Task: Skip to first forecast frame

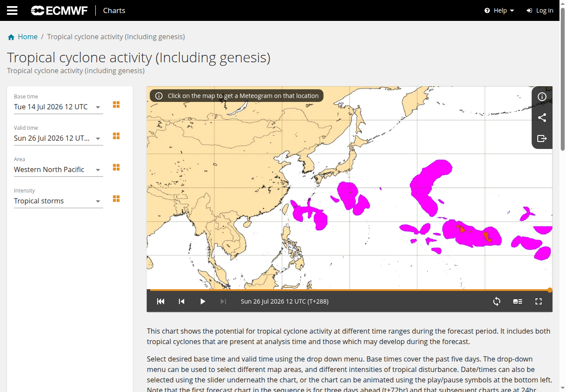Action: (x=161, y=301)
